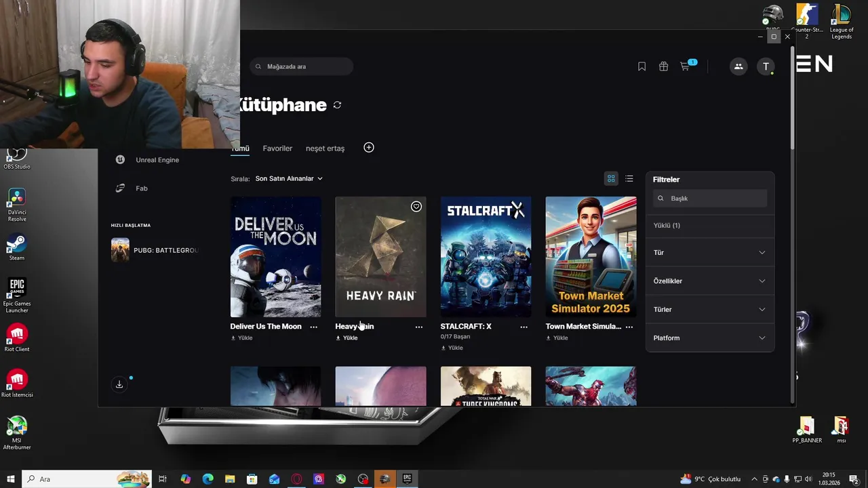Open Steam desktop icon
The image size is (868, 488).
pos(17,247)
